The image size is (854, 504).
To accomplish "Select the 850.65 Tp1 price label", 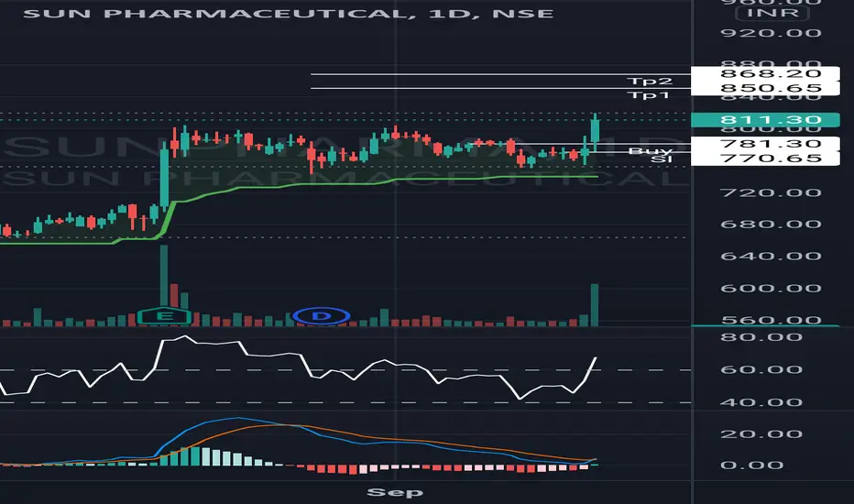I will (x=765, y=88).
